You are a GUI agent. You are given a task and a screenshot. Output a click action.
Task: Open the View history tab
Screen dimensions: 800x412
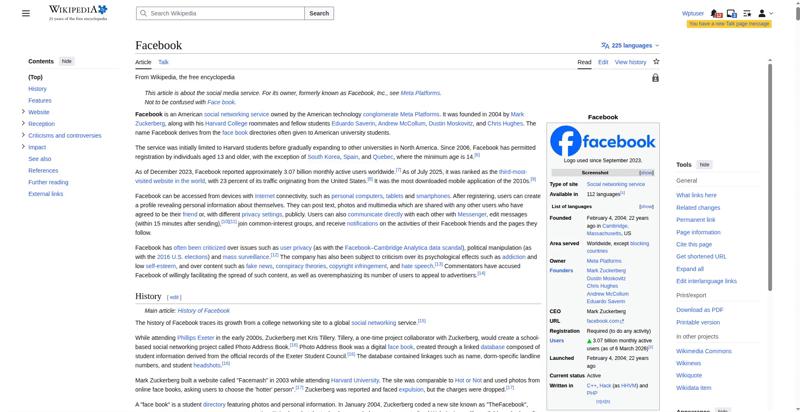tap(630, 62)
